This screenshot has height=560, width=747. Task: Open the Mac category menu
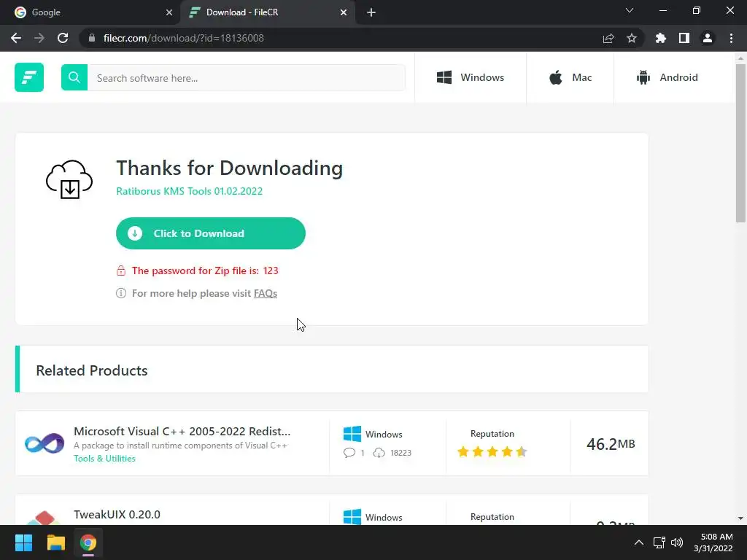(x=570, y=77)
